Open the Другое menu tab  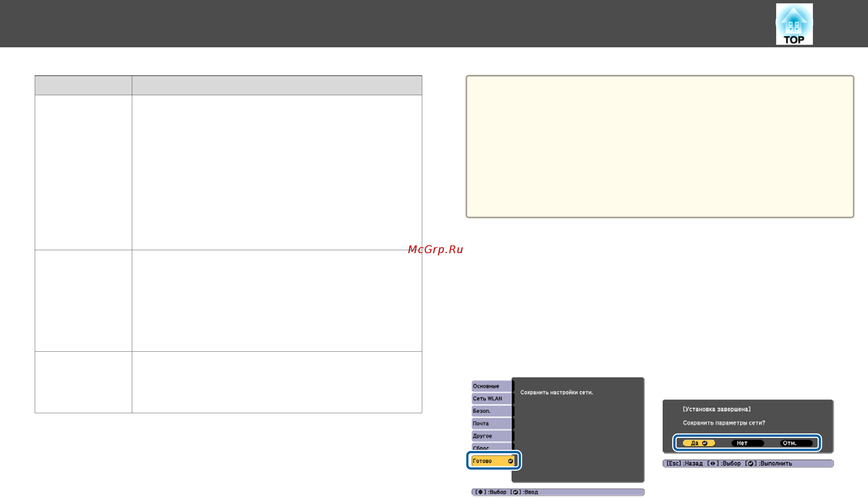click(x=491, y=436)
